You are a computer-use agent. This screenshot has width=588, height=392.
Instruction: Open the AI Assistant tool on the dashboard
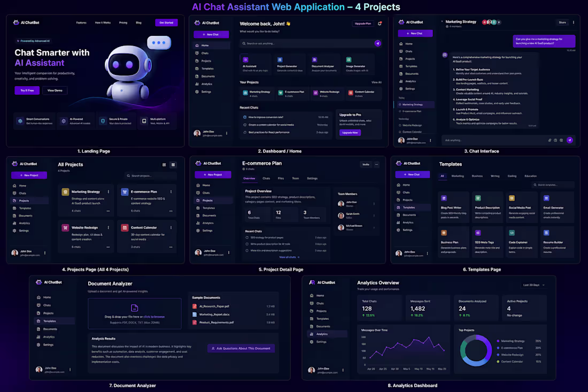tap(245, 60)
